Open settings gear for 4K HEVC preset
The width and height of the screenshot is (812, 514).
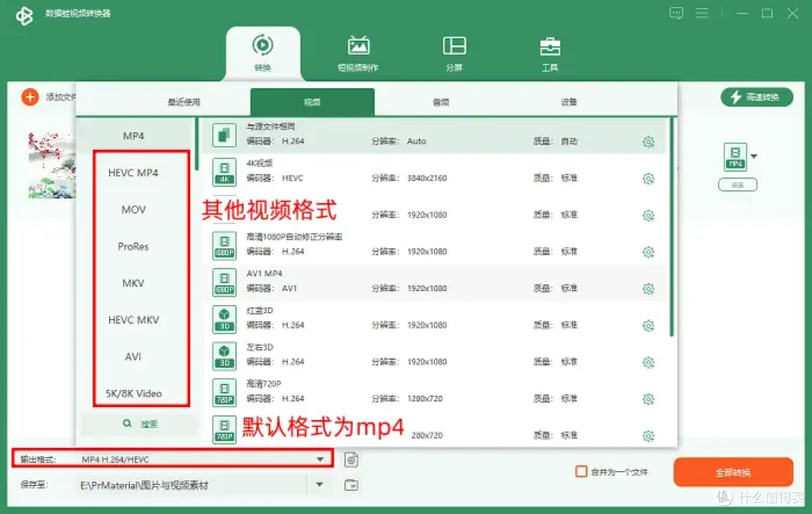tap(648, 179)
